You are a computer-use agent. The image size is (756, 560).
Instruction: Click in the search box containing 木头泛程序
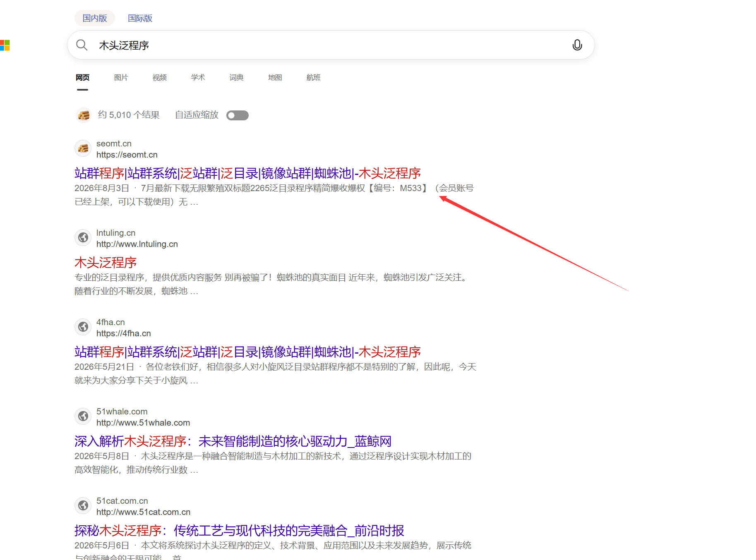(331, 45)
